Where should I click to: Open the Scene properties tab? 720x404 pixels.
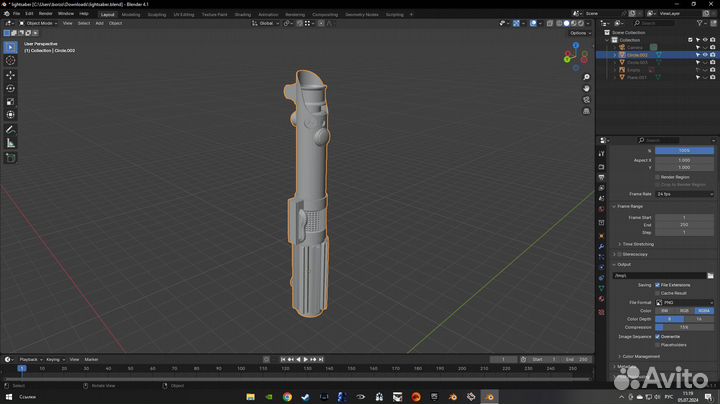pos(602,199)
